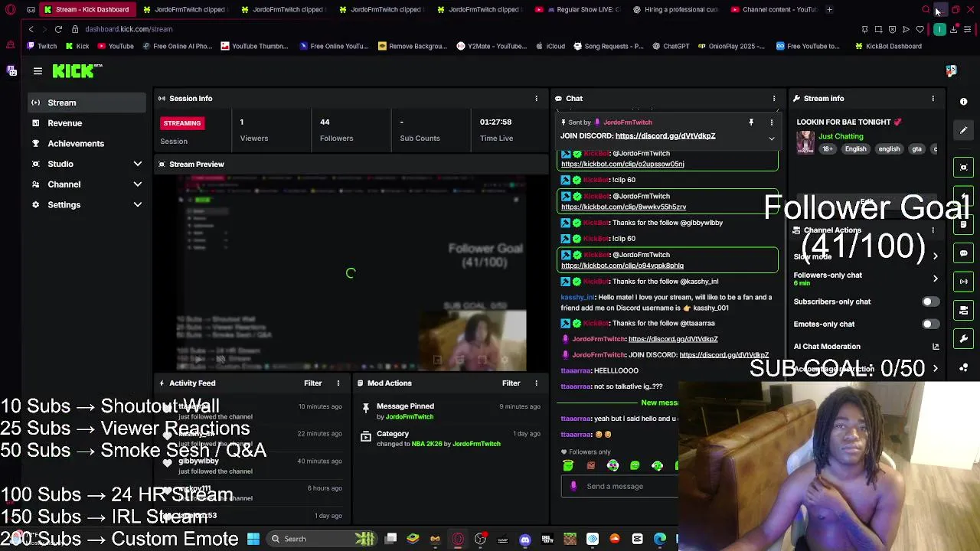Image resolution: width=980 pixels, height=551 pixels.
Task: Open kickbot.com/clip/8wwkv55h5zrv link
Action: (x=623, y=207)
